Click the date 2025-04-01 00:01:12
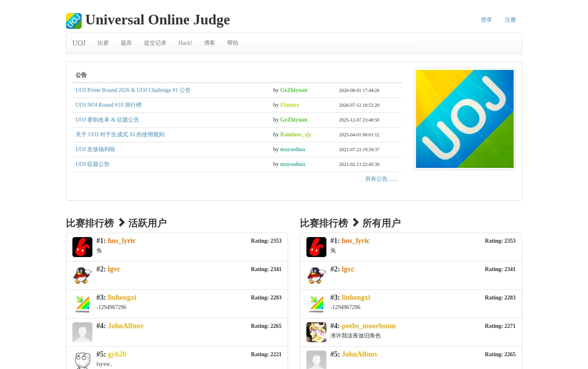This screenshot has width=588, height=369. point(359,135)
